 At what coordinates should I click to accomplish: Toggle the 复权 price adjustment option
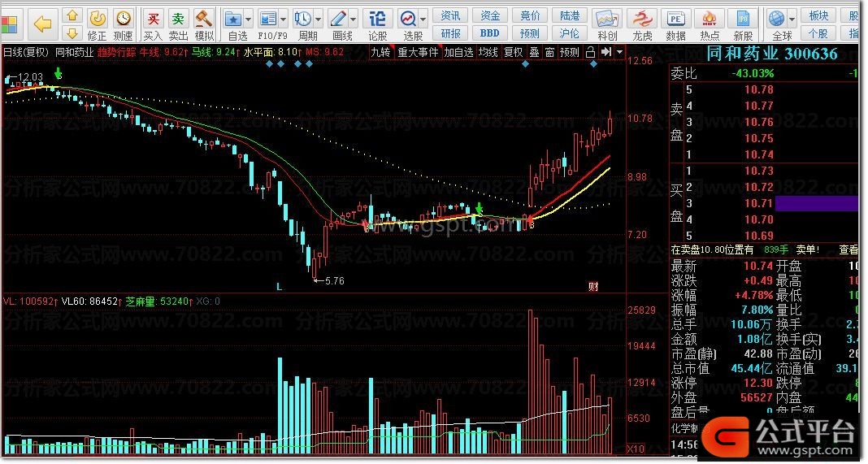513,53
